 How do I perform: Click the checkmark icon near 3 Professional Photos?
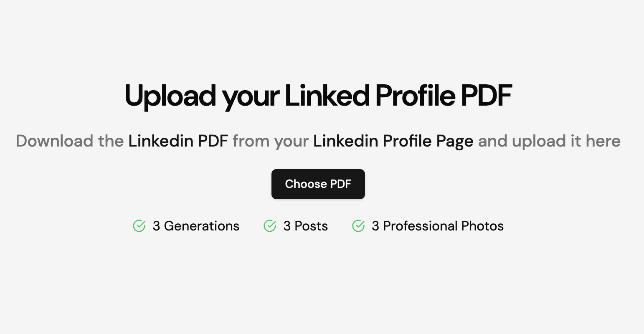(x=358, y=226)
